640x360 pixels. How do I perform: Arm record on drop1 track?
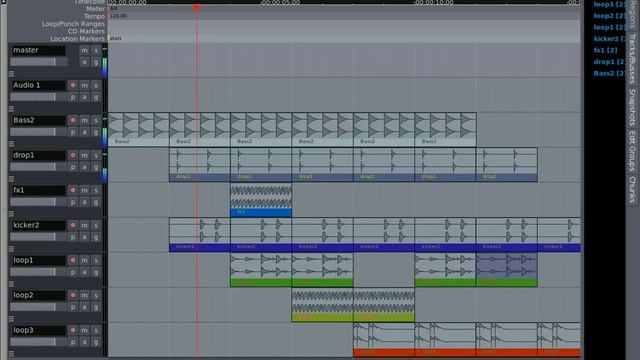(73, 155)
